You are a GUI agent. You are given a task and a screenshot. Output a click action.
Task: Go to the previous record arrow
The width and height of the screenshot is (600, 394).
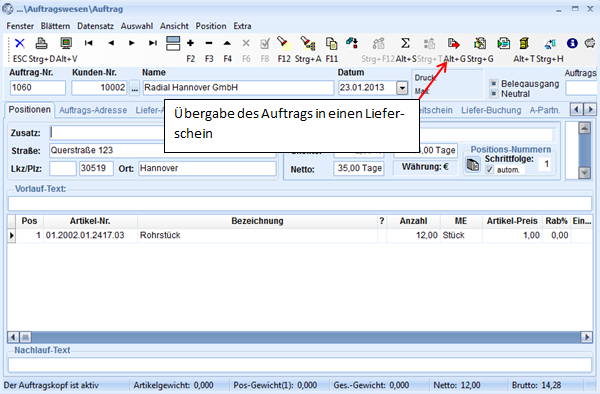click(111, 43)
